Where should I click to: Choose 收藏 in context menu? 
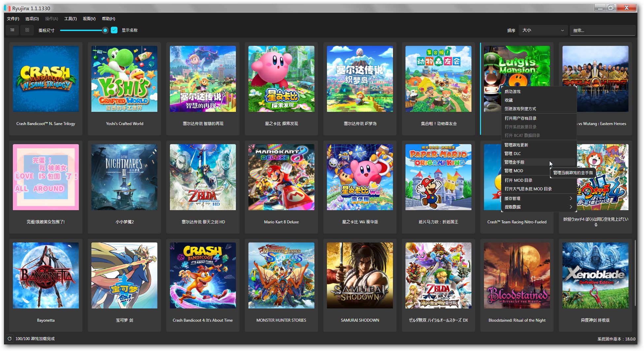(539, 100)
